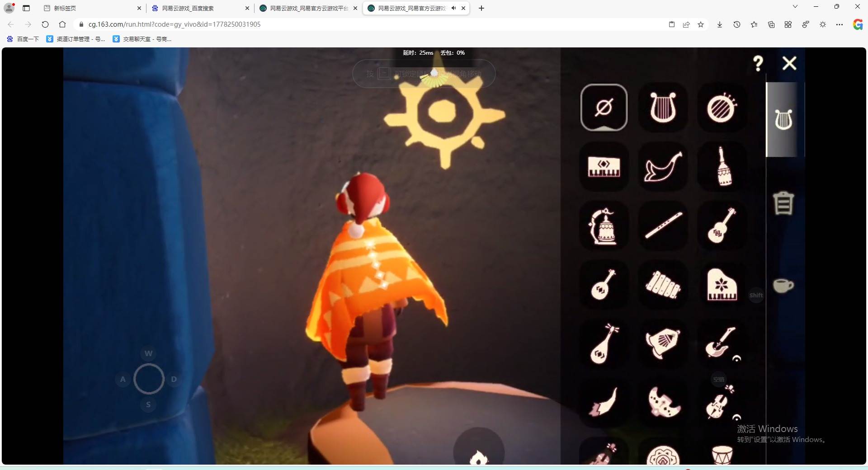Select the small keyboard piano instrument
This screenshot has width=868, height=470.
click(x=604, y=166)
